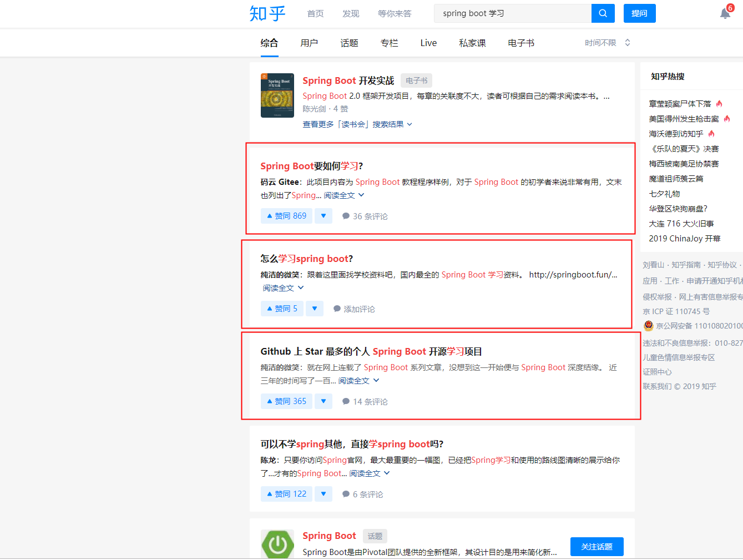The width and height of the screenshot is (743, 560).
Task: Open 14 条评论 comments
Action: tap(365, 402)
